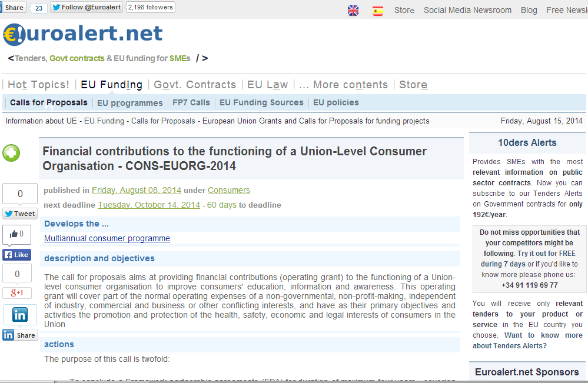The height and width of the screenshot is (383, 588).
Task: Click the Facebook Like button
Action: 16,255
